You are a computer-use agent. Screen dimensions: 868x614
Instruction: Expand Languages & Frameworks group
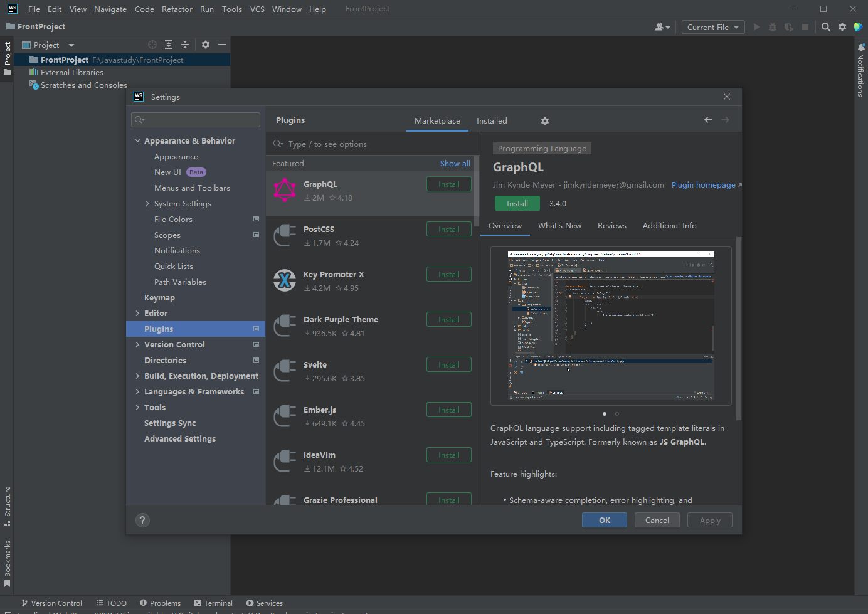point(137,392)
